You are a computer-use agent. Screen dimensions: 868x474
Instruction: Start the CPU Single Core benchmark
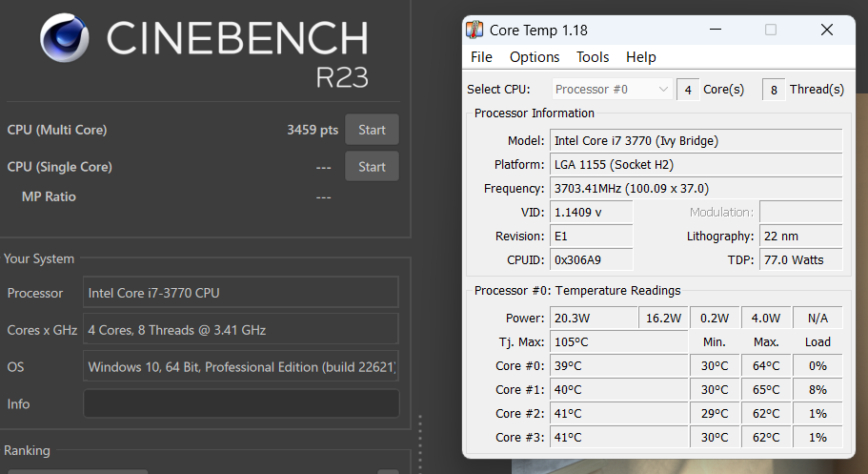[372, 166]
